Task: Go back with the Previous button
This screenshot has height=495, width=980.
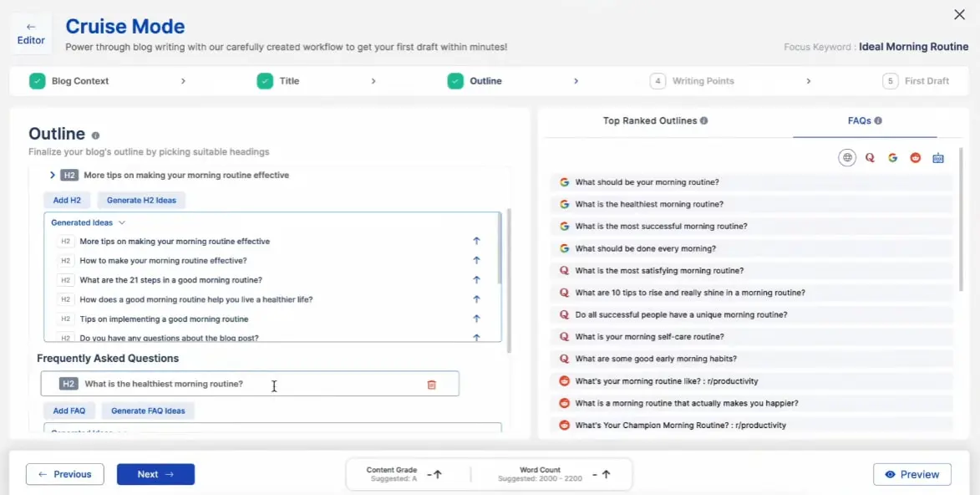Action: coord(65,474)
